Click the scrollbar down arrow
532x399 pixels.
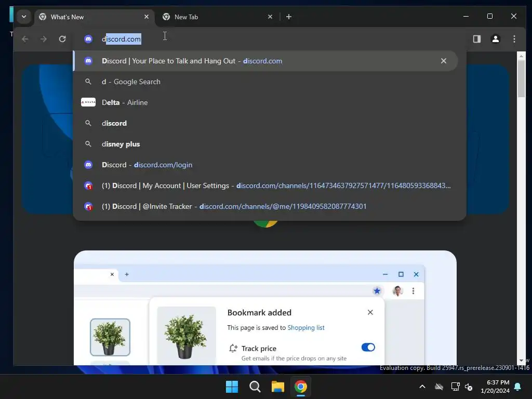[521, 361]
